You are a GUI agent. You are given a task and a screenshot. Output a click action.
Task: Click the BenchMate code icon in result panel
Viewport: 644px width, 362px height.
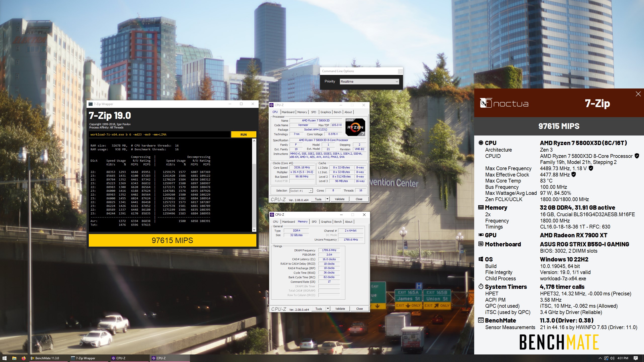481,320
